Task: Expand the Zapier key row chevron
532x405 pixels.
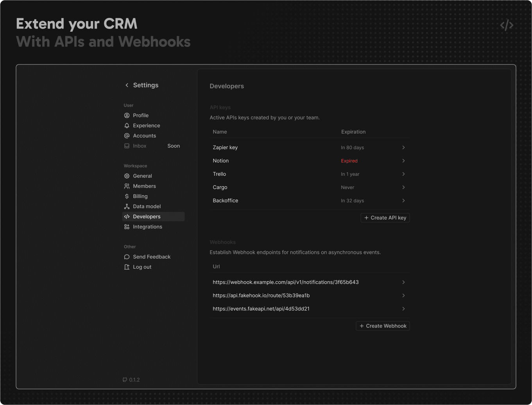Action: (x=403, y=148)
